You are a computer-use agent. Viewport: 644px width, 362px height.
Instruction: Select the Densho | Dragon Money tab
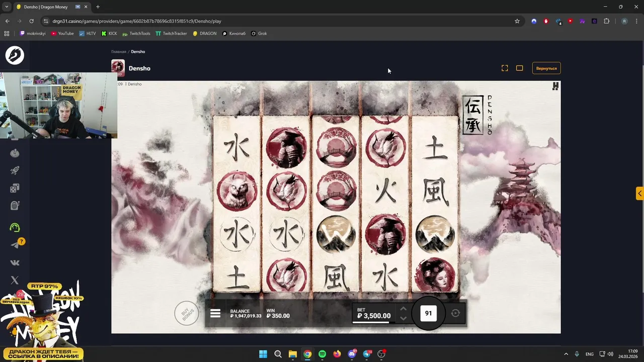pos(52,7)
